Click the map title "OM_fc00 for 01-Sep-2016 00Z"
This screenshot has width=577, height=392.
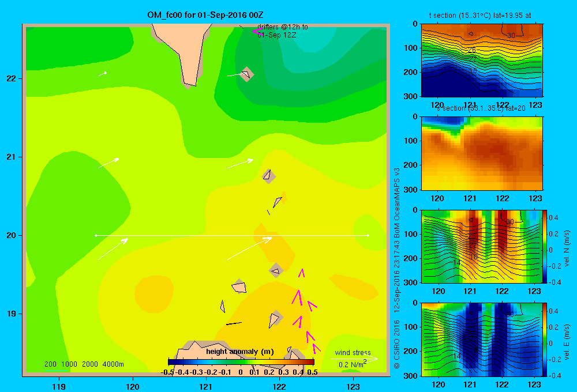click(x=205, y=15)
